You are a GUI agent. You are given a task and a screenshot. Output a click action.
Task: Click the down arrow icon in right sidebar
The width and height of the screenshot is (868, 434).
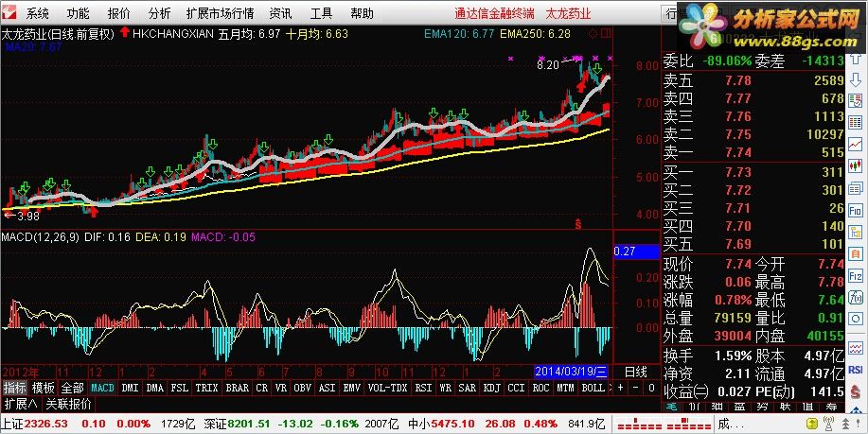tap(856, 79)
